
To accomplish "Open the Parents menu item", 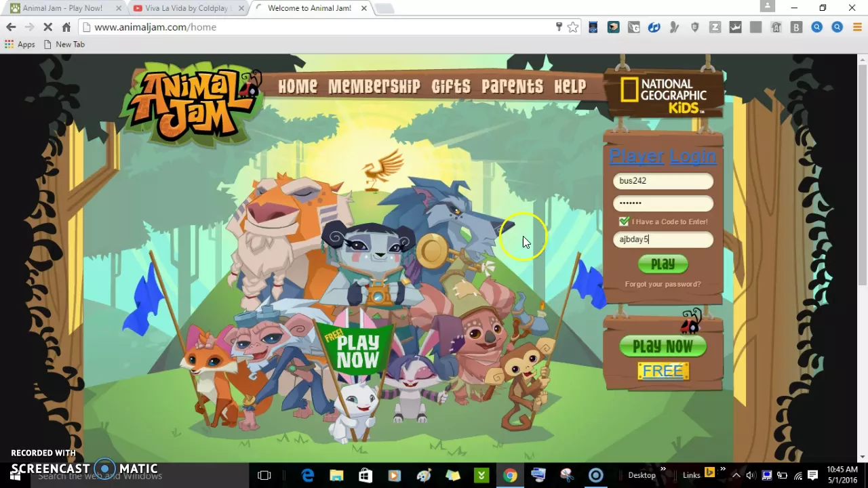I will tap(513, 87).
